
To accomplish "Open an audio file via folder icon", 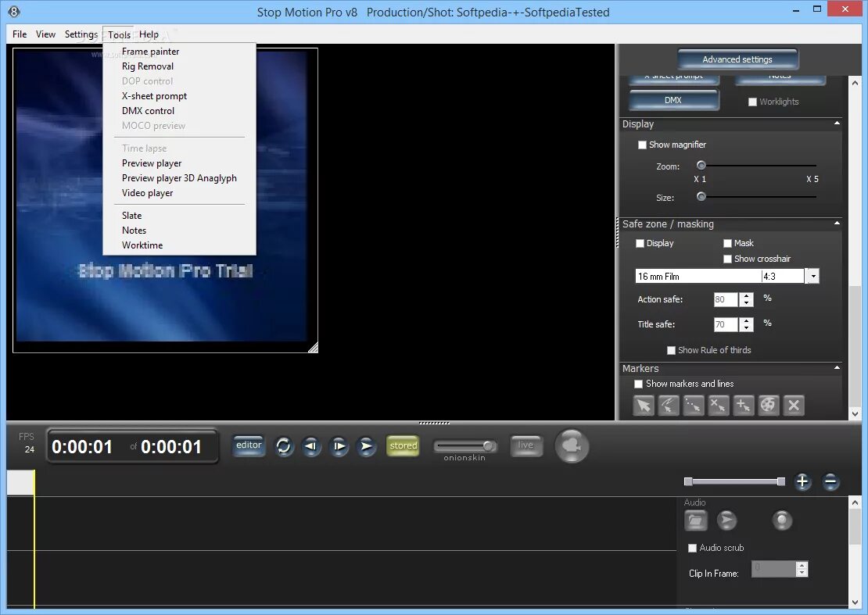I will pos(696,520).
